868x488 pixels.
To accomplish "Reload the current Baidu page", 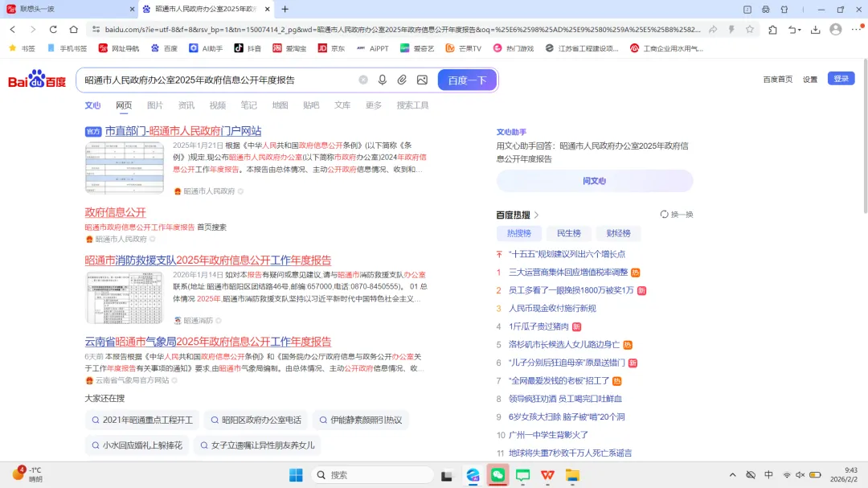I will click(x=53, y=30).
